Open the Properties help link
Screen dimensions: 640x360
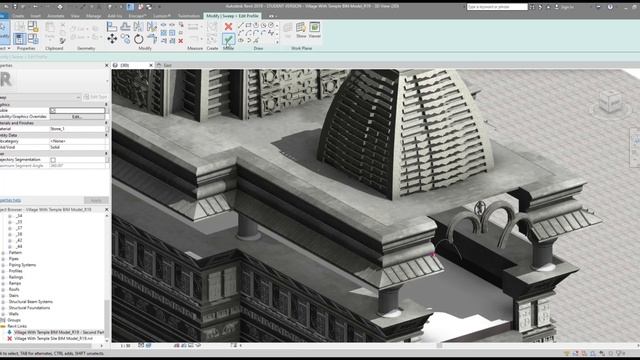11,200
